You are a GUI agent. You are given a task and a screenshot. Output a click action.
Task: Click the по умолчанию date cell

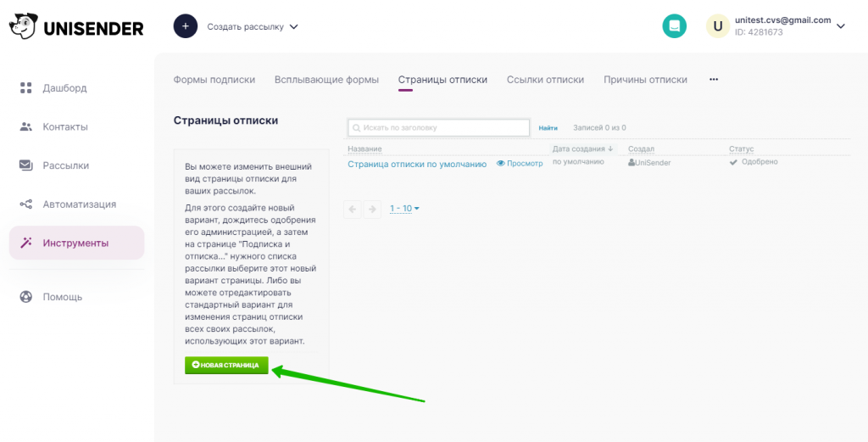[x=578, y=162]
